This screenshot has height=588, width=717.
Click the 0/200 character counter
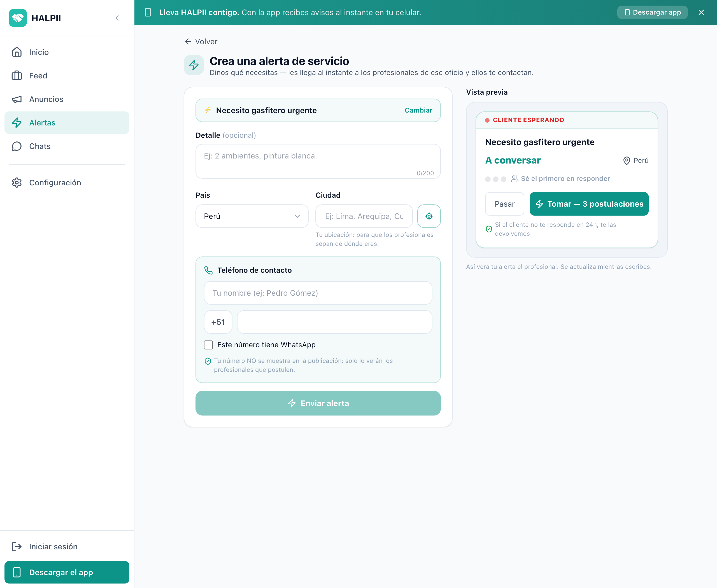pos(425,173)
